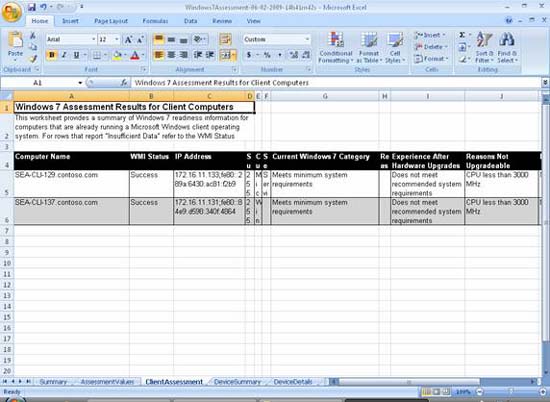The image size is (550, 402).
Task: Open the Custom number format dropdown
Action: (307, 39)
